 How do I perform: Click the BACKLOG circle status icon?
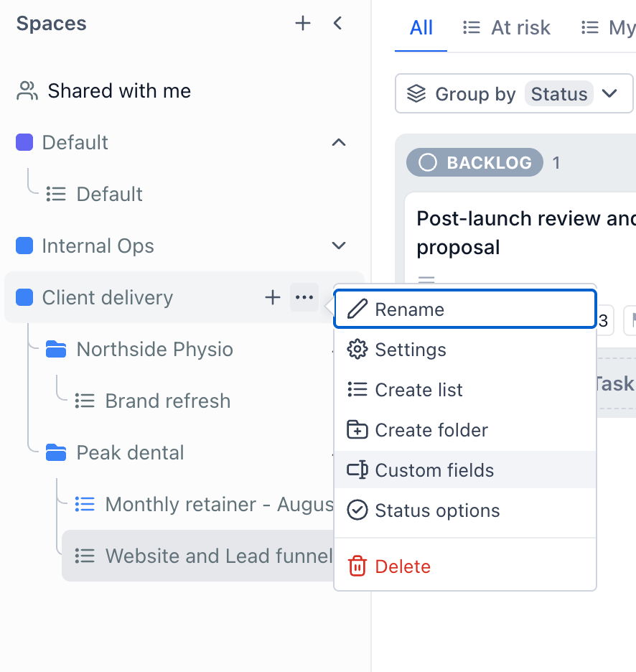coord(427,162)
